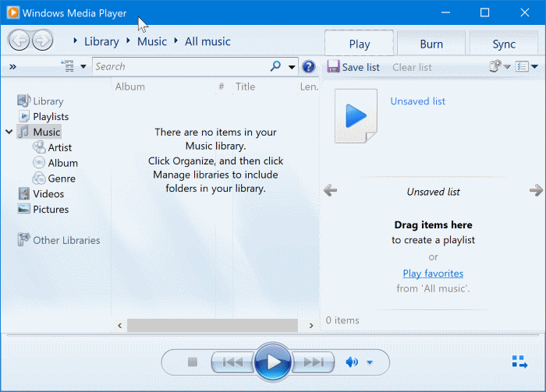Click Music in the breadcrumb

152,41
